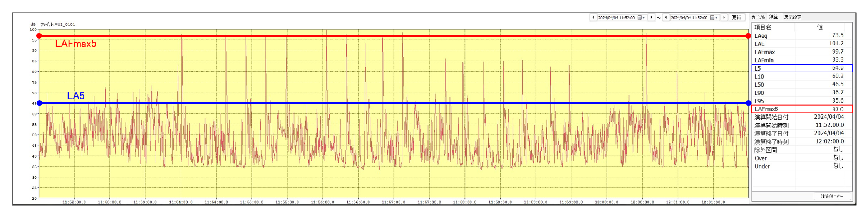Viewport: 868px width, 217px height.
Task: Click red LAFmax5 line right endpoint
Action: tap(748, 36)
